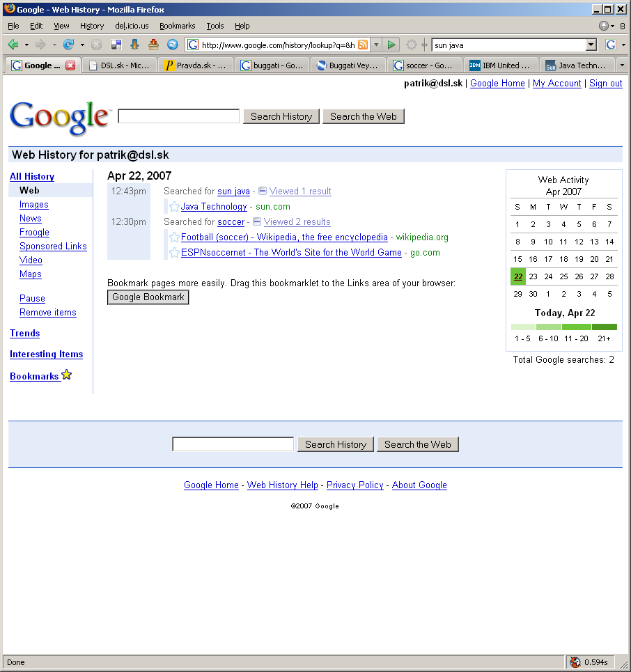Viewport: 631px width, 672px height.
Task: Star the Java Technology result
Action: click(x=174, y=207)
